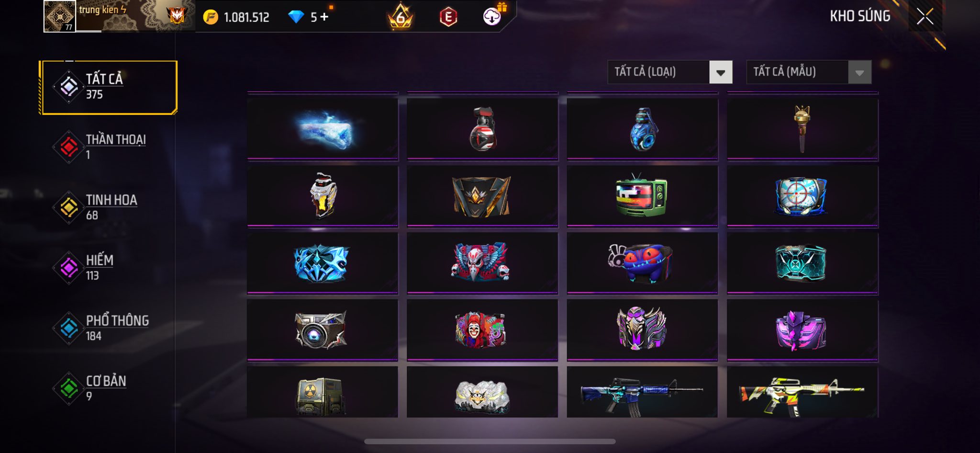Open the diamond top-up plus icon
The image size is (980, 453).
(324, 17)
